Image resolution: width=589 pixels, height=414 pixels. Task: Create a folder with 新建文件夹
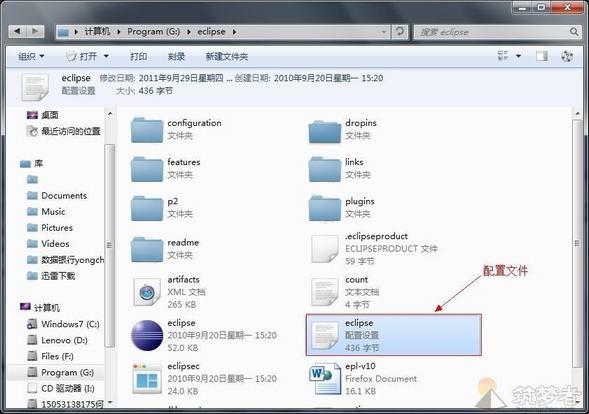227,56
